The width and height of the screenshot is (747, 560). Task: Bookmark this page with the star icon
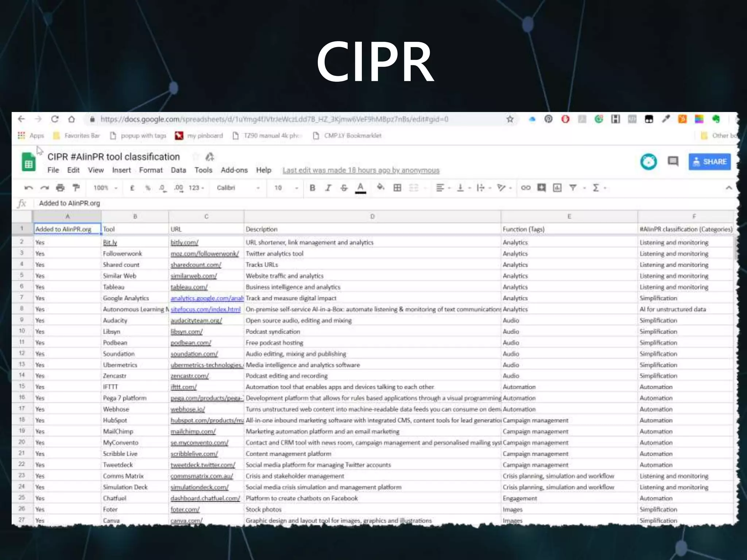[x=510, y=119]
